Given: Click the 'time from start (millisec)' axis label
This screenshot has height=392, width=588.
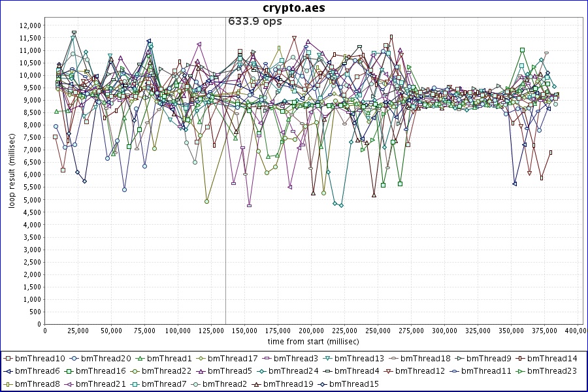Looking at the screenshot, I should coord(313,341).
